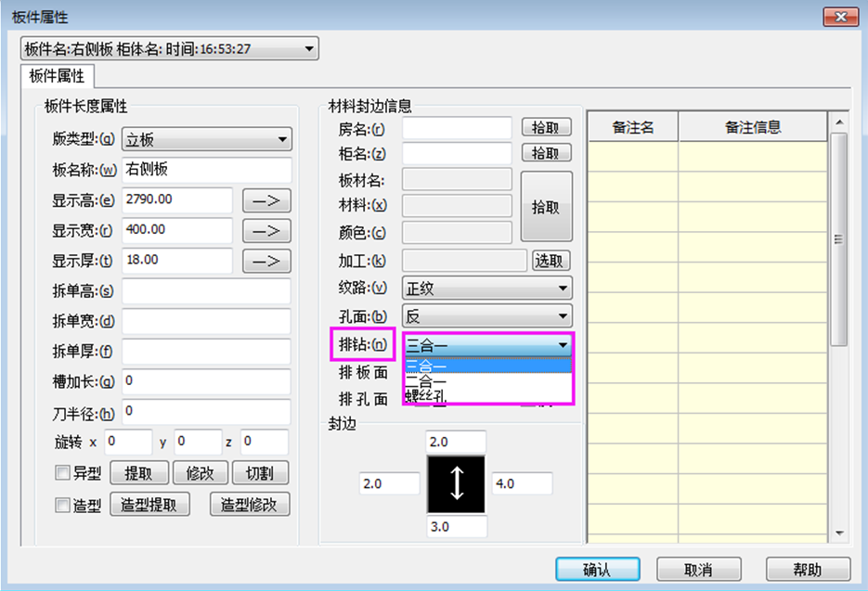Image resolution: width=868 pixels, height=591 pixels.
Task: Click the 拆单厚 input field
Action: (206, 352)
